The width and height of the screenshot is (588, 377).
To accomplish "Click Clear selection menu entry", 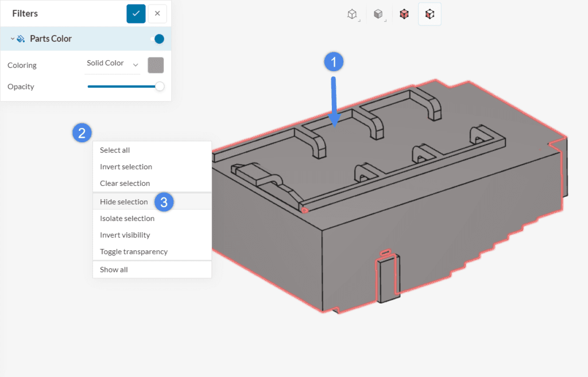I will [x=125, y=183].
